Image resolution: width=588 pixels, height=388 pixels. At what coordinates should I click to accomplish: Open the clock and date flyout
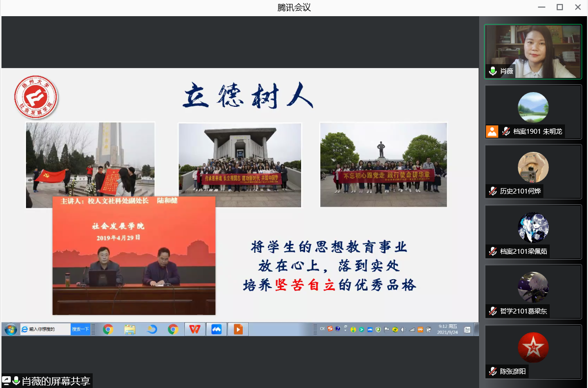pyautogui.click(x=447, y=329)
